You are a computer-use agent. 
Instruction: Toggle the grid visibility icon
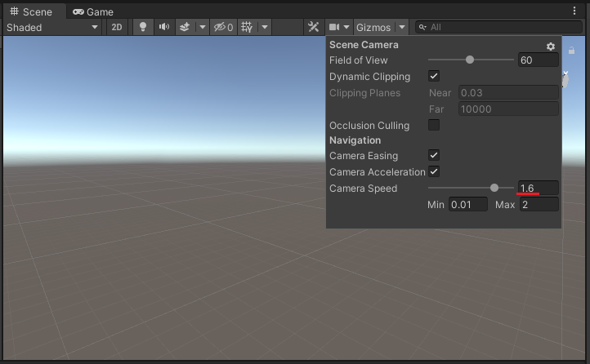[247, 27]
